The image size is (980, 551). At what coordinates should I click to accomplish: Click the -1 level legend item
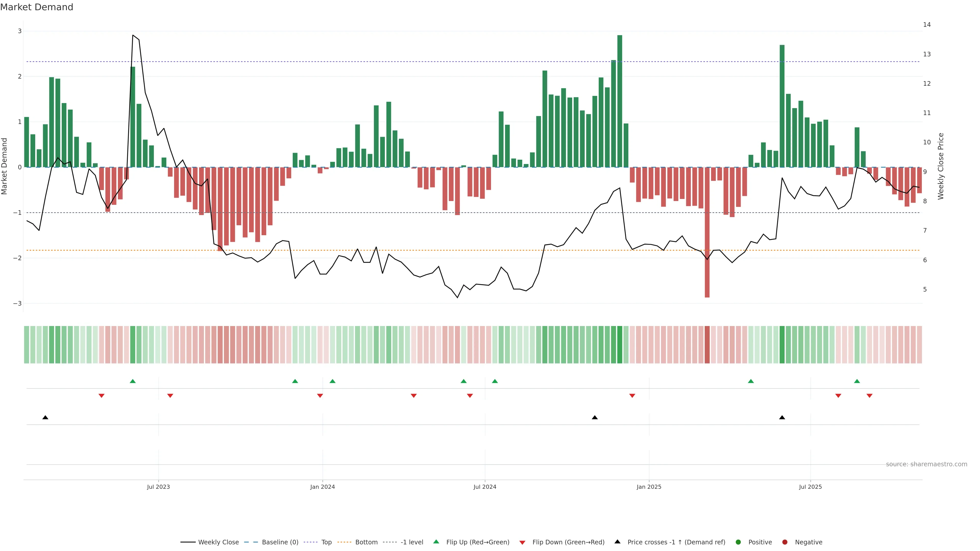pos(412,542)
